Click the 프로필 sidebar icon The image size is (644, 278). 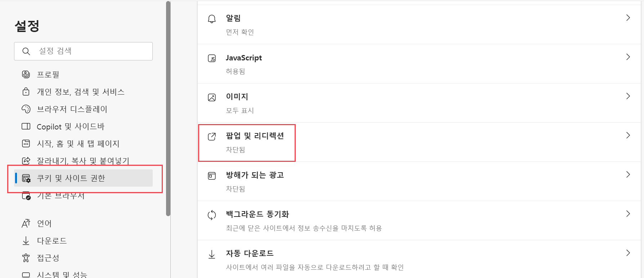point(26,74)
